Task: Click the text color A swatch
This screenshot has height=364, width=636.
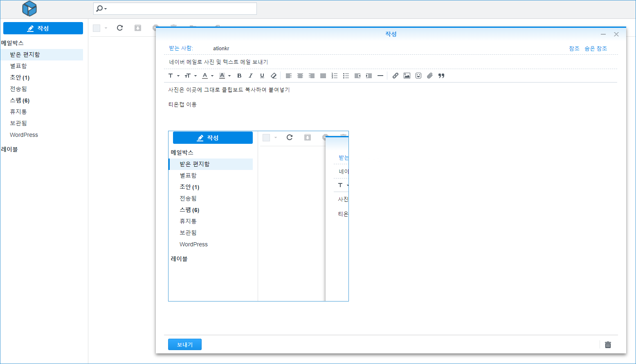Action: tap(205, 76)
